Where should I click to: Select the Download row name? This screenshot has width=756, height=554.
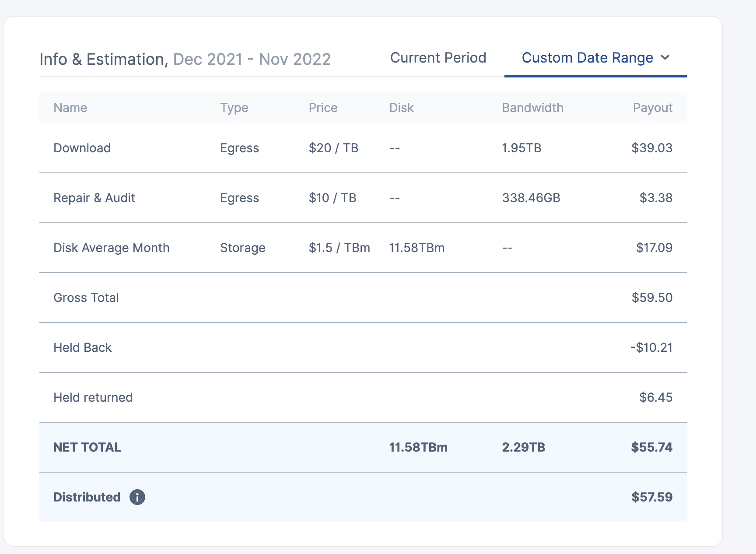[82, 148]
